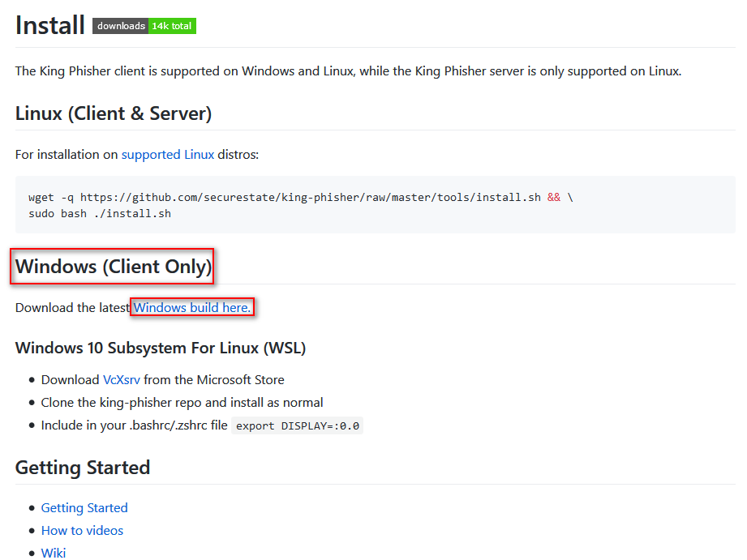The height and width of the screenshot is (560, 747).
Task: Click the 'from the Microsoft Store' text
Action: [x=214, y=380]
